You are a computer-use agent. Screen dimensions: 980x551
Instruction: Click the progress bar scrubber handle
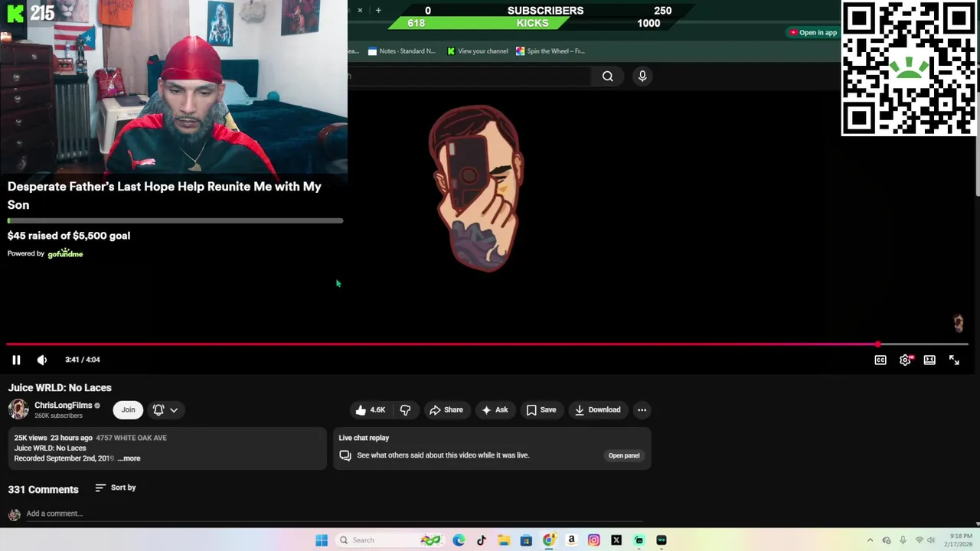(877, 344)
